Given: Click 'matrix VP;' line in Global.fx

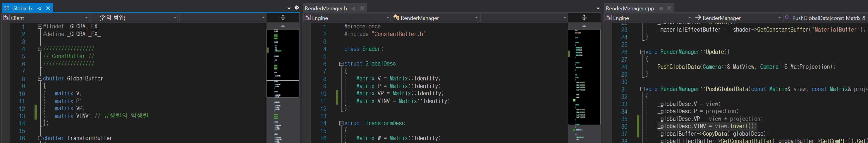Looking at the screenshot, I should point(70,108).
